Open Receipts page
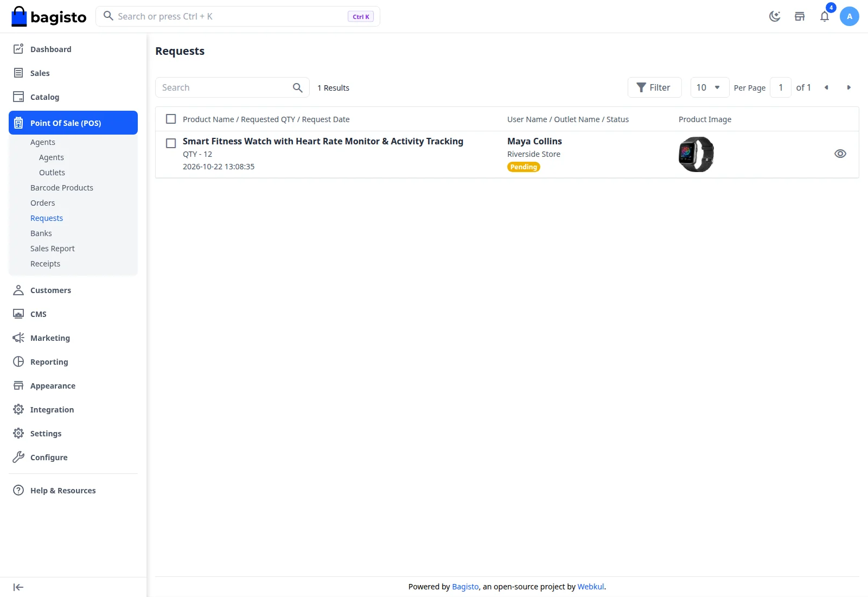 46,264
